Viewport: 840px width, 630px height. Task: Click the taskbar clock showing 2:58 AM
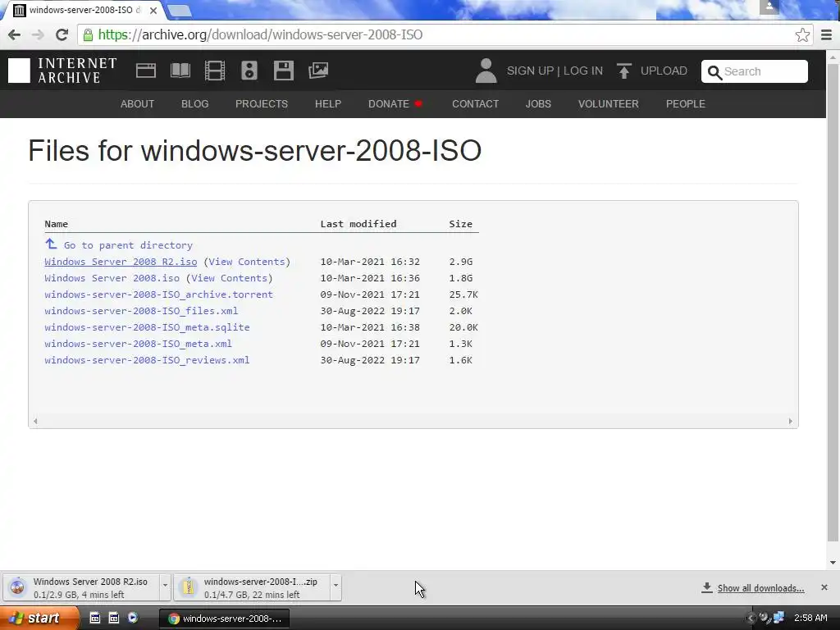(x=810, y=619)
